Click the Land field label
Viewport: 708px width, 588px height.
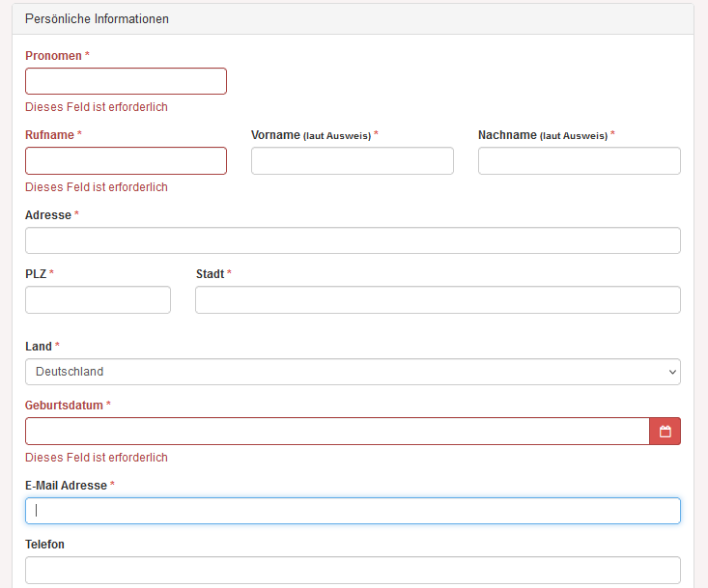(39, 347)
